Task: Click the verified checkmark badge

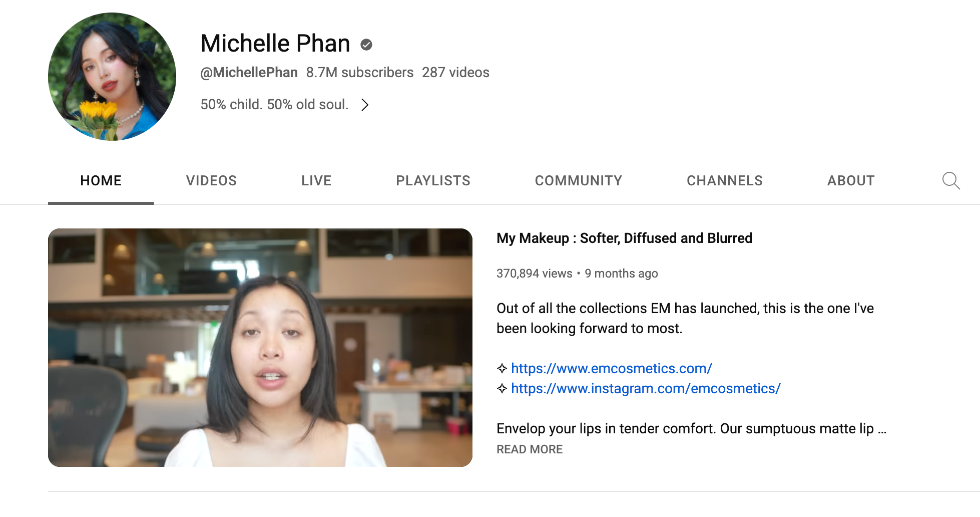Action: 366,45
